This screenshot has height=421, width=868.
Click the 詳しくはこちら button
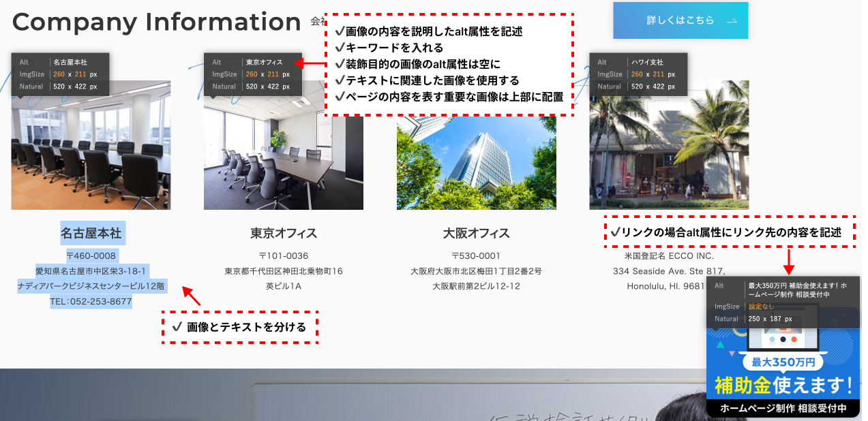point(680,20)
